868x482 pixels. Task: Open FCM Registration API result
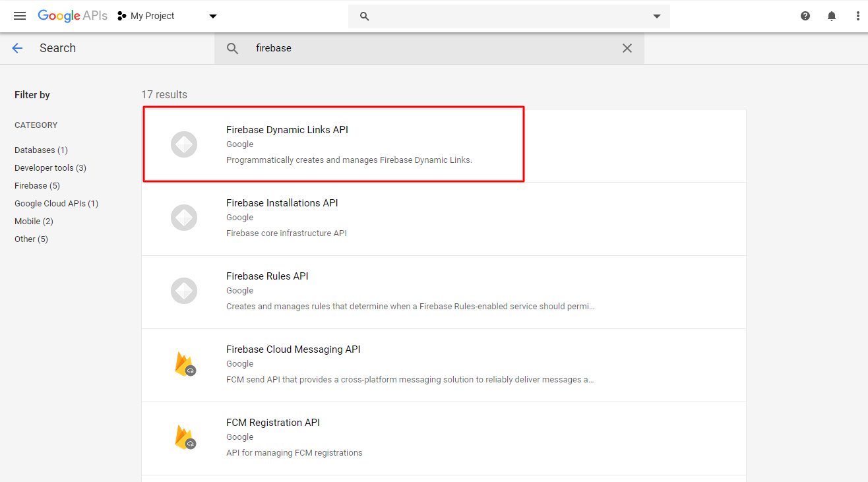coord(444,438)
